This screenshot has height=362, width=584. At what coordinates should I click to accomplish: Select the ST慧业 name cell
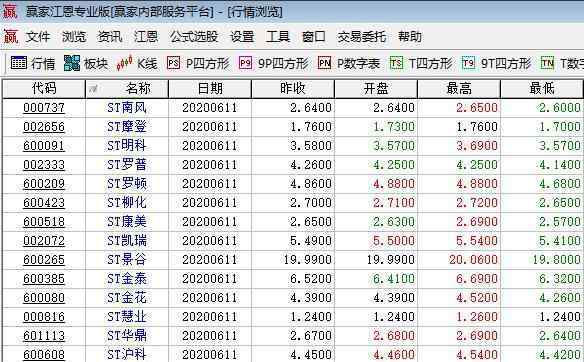coord(127,317)
